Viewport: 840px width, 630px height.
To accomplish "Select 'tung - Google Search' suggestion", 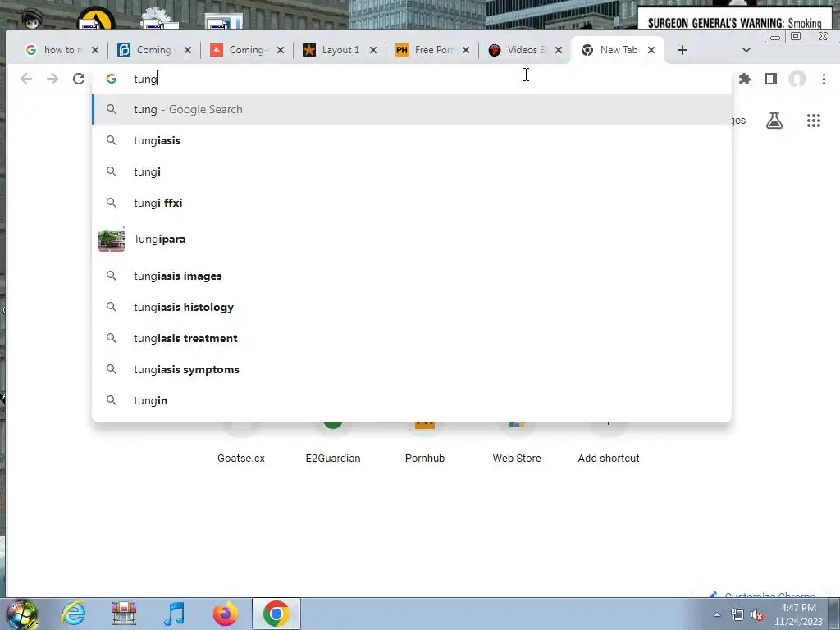I will pos(412,109).
